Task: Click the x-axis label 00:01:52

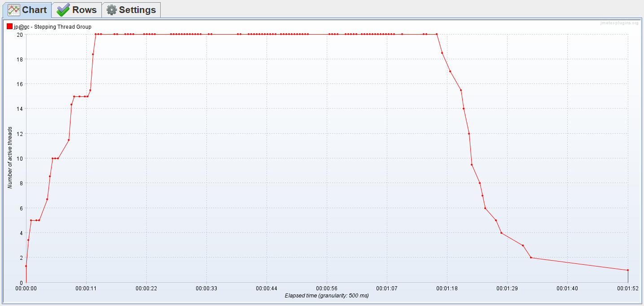Action: (x=627, y=289)
